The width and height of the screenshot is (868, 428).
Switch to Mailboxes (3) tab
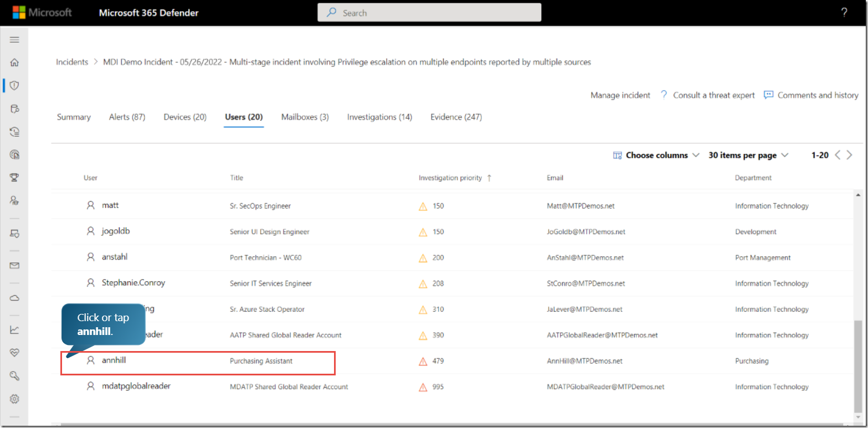305,117
